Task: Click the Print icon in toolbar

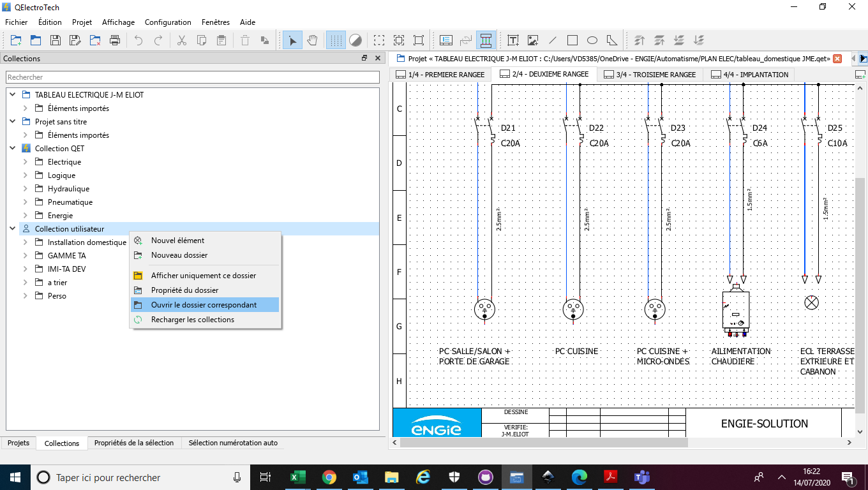Action: point(115,41)
